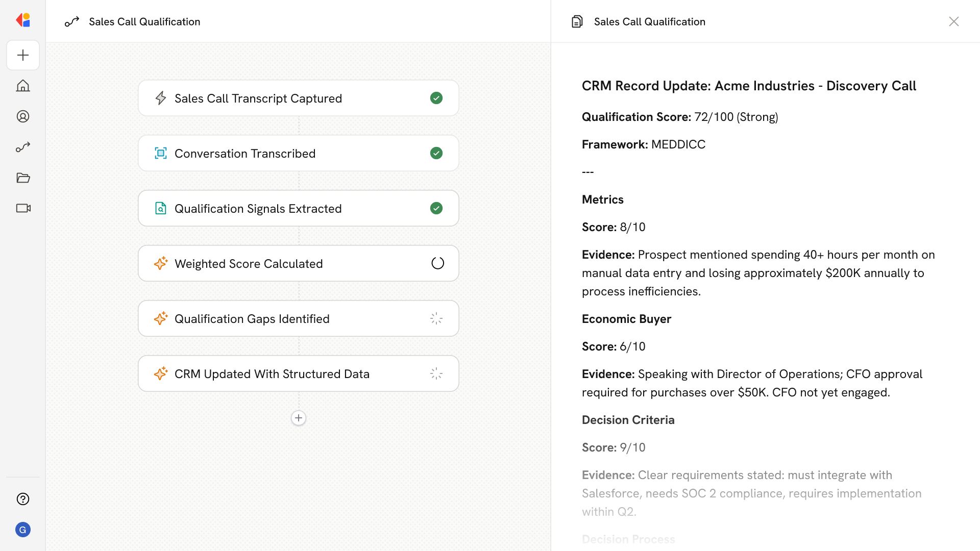Click the loading spinner on Weighted Score Calculated
Image resolution: width=980 pixels, height=551 pixels.
tap(437, 263)
